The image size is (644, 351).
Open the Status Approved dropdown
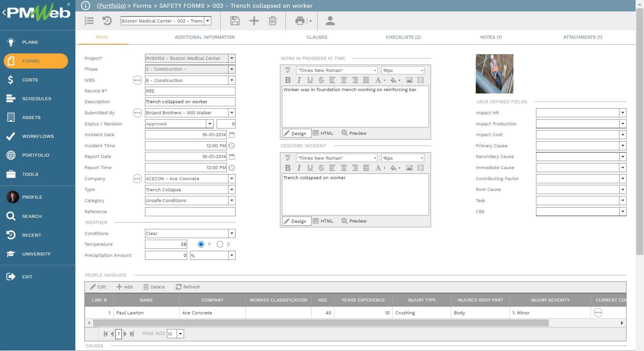210,124
